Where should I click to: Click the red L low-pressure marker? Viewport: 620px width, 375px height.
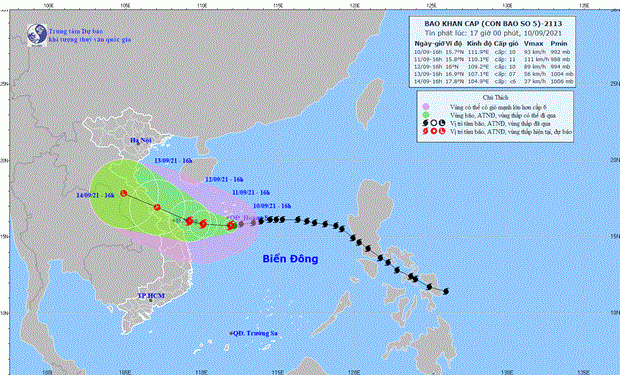click(124, 193)
